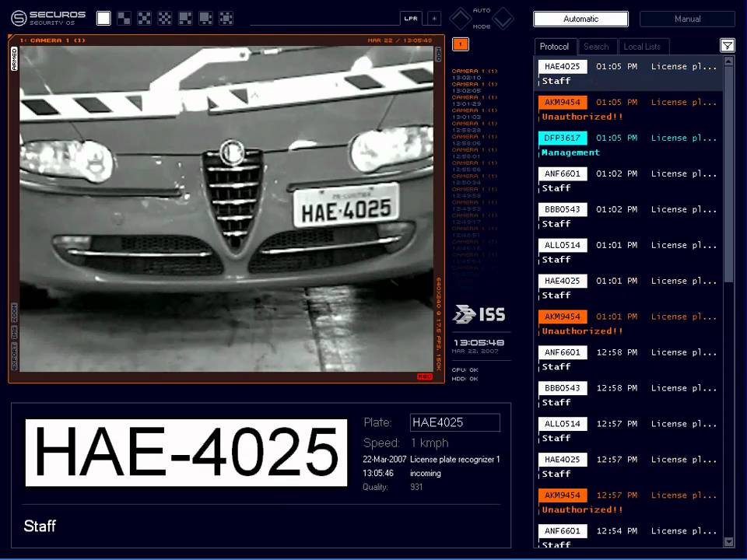This screenshot has width=747, height=560.
Task: Open the protocol filter funnel icon
Action: (x=727, y=46)
